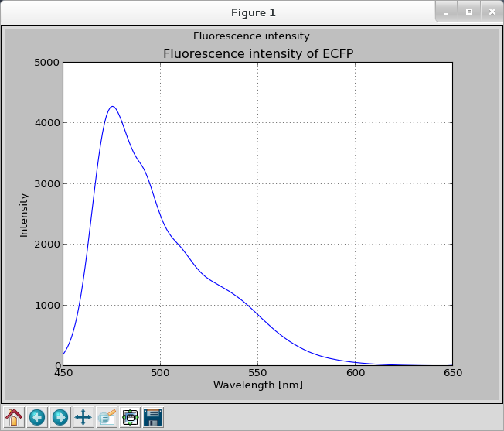Click the y-axis tick label 5000
Screen dimensions: 504x431
[47, 63]
